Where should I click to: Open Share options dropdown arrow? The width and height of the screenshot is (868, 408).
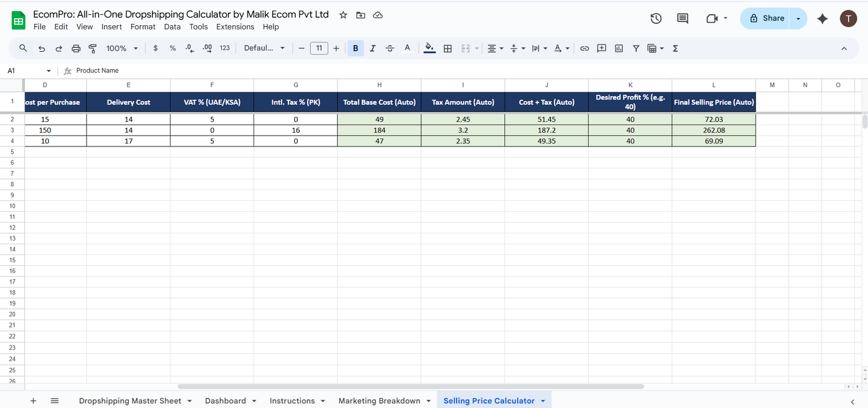pyautogui.click(x=798, y=19)
